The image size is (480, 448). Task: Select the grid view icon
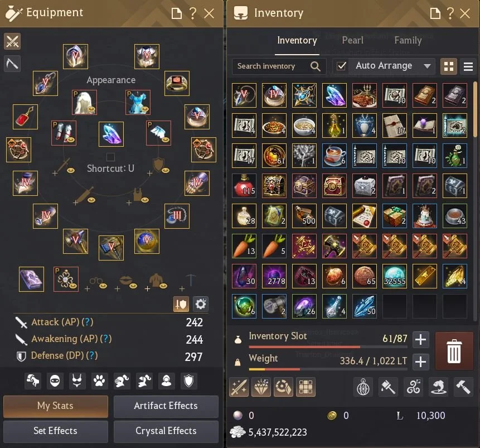pos(449,66)
